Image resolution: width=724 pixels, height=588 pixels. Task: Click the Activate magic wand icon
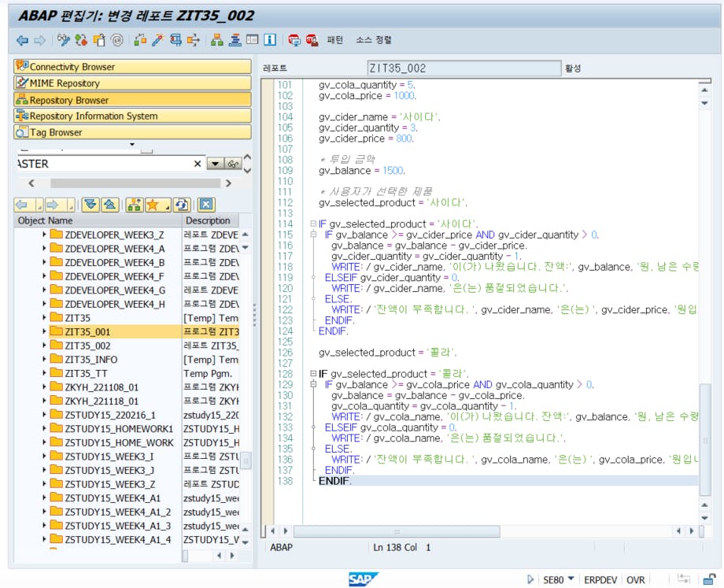(x=157, y=39)
